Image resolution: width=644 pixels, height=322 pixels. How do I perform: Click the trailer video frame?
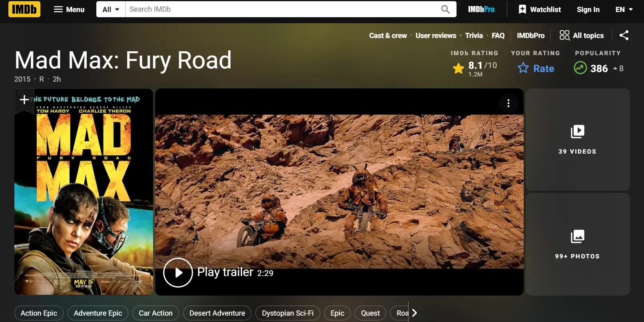pos(339,192)
